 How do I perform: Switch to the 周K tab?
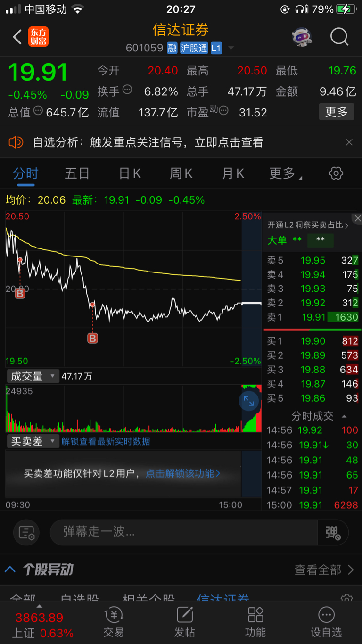point(181,173)
